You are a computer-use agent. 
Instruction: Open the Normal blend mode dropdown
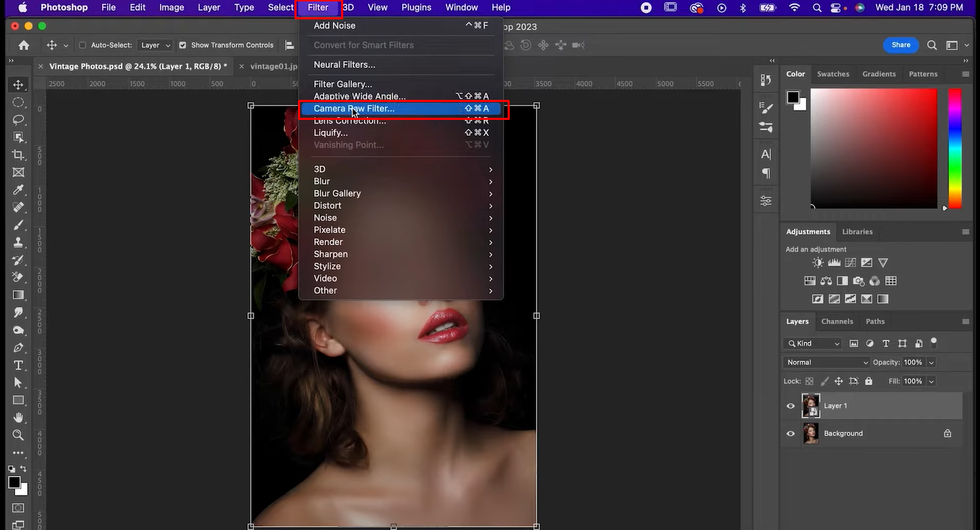pyautogui.click(x=826, y=363)
